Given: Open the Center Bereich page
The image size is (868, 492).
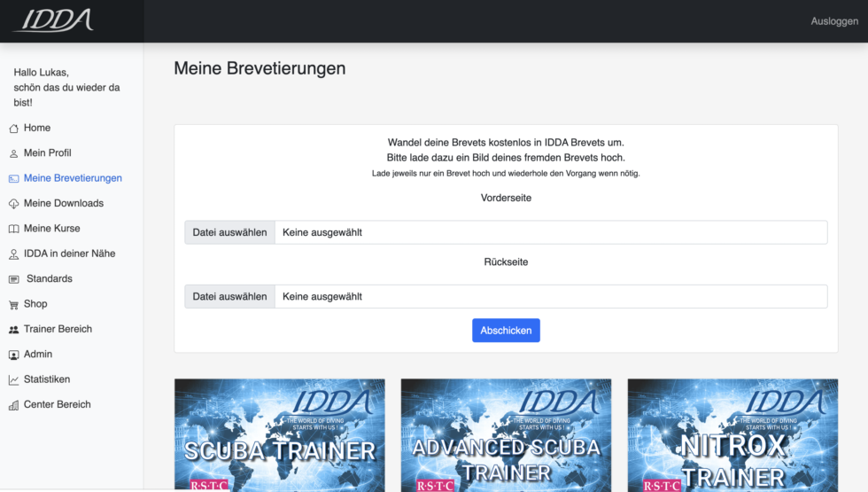Looking at the screenshot, I should [57, 405].
